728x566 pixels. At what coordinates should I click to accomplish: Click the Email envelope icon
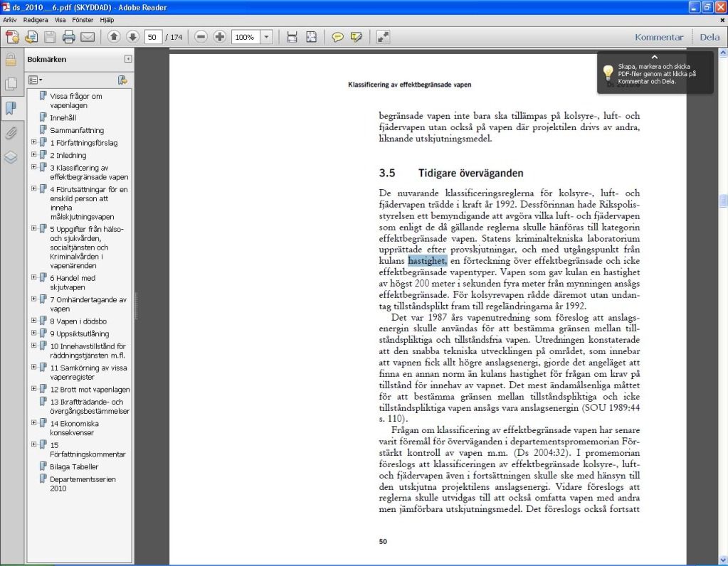coord(88,37)
